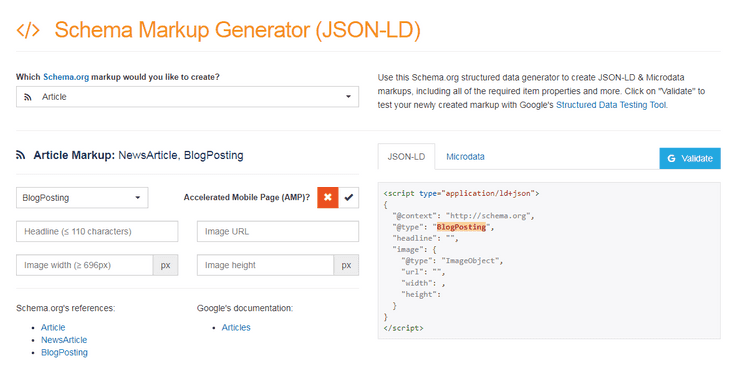Click the Validate button
The height and width of the screenshot is (371, 730).
690,158
